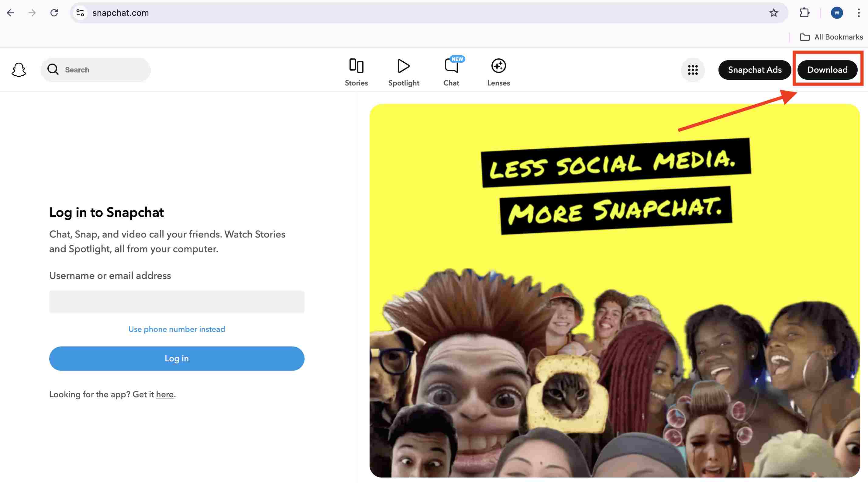Click the 'Username or email address' label

[x=110, y=276]
